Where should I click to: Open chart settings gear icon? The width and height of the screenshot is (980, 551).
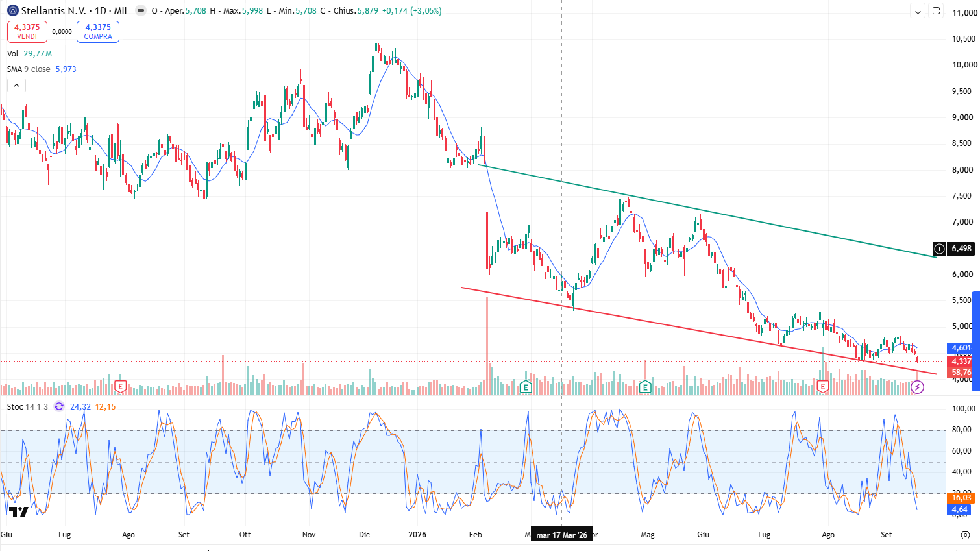(x=965, y=535)
